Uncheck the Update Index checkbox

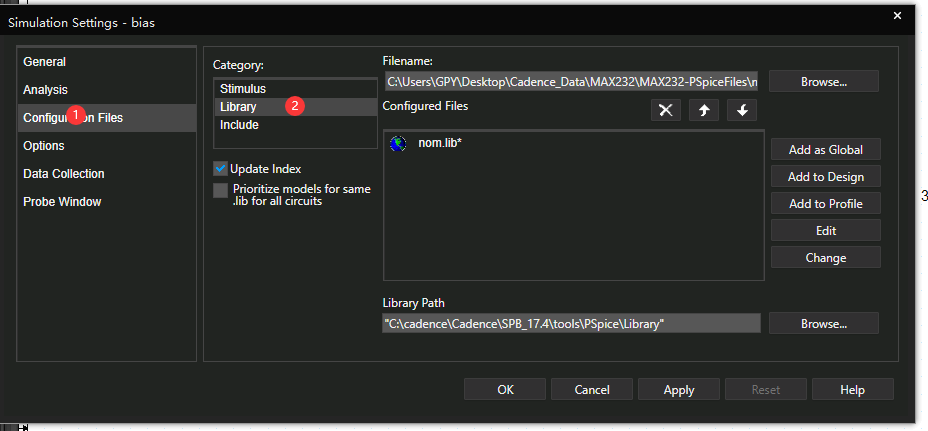coord(220,169)
